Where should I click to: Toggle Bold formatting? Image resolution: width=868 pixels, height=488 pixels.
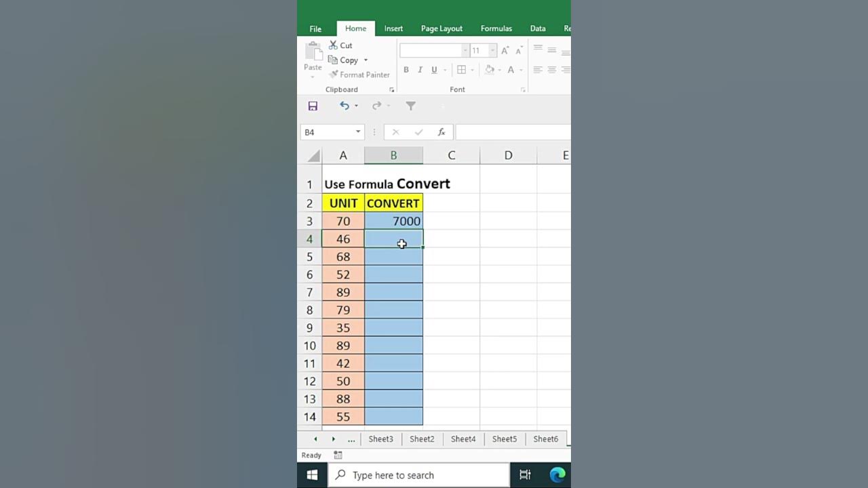coord(406,70)
